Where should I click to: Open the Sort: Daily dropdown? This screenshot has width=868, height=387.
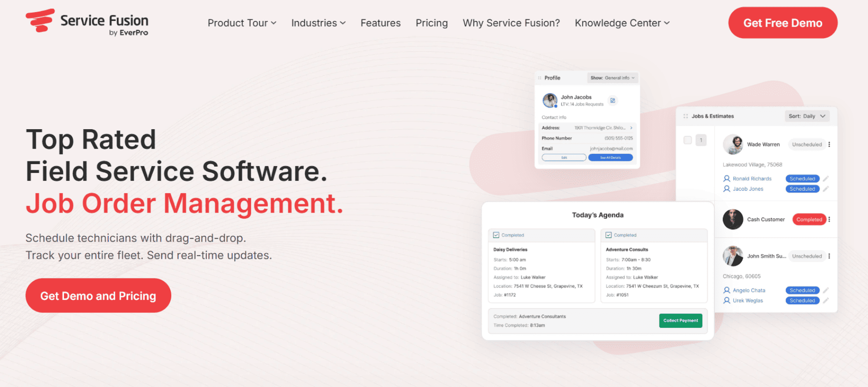pyautogui.click(x=807, y=116)
